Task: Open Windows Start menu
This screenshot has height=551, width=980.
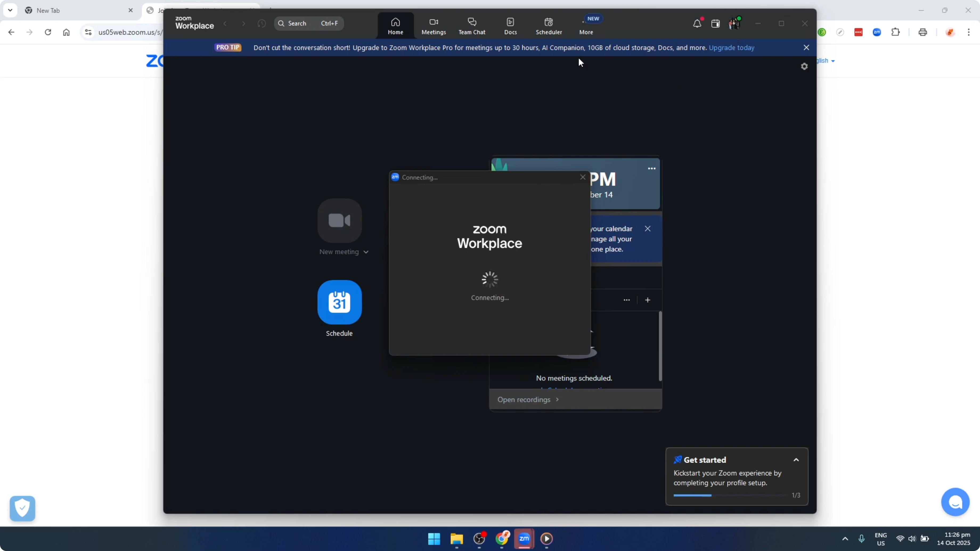Action: click(434, 539)
